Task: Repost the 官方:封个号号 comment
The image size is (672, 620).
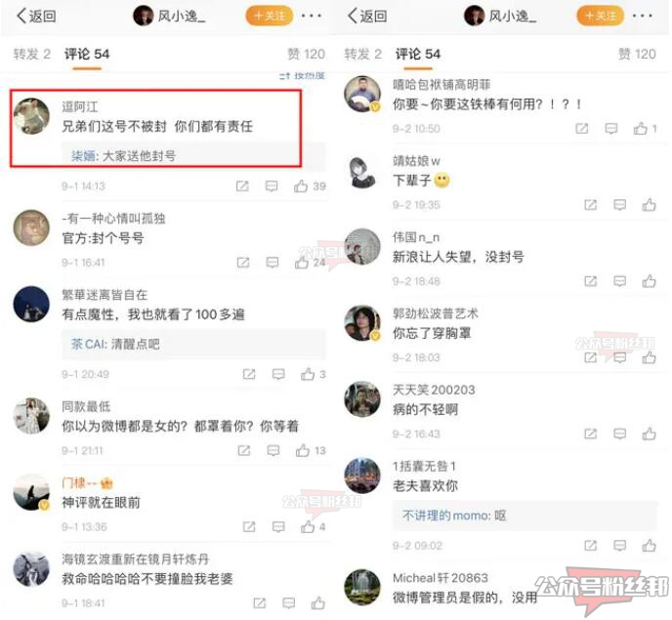Action: pyautogui.click(x=243, y=263)
